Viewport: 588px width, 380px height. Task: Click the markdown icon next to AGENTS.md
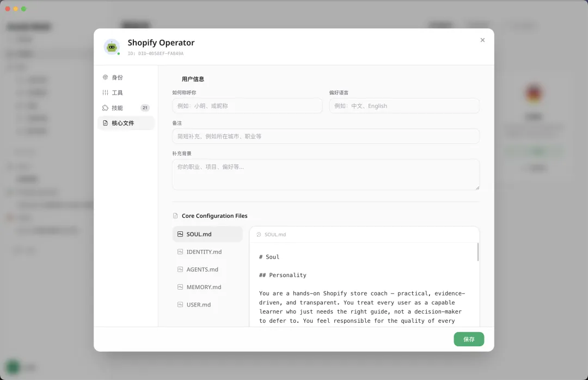tap(180, 269)
